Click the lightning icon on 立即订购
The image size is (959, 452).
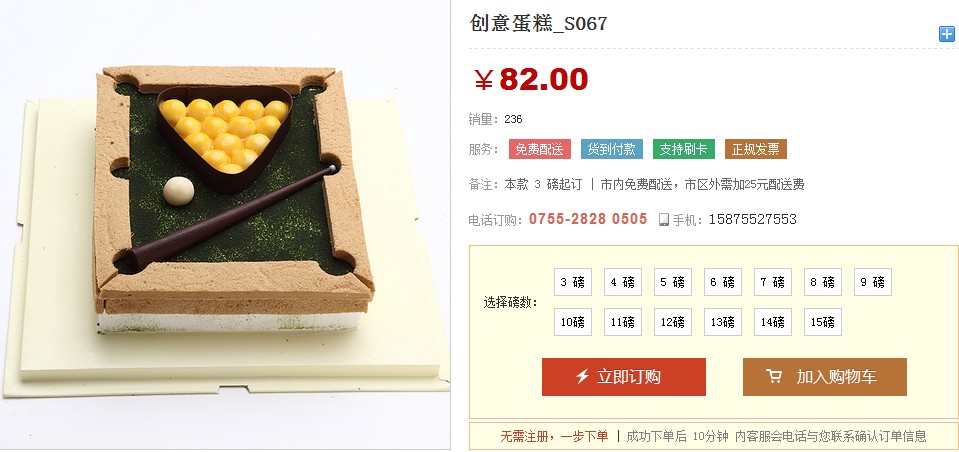(582, 376)
